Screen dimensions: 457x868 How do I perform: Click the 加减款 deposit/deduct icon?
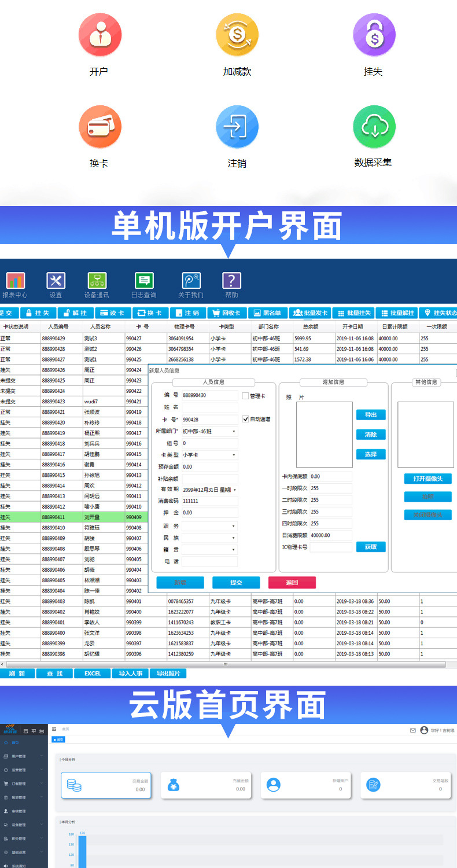click(x=237, y=35)
